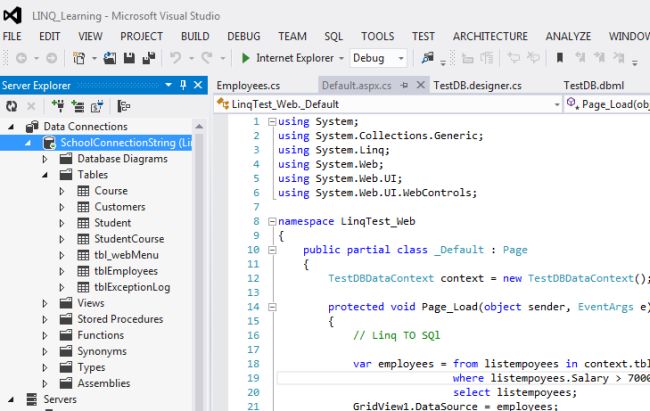Open the Undo history dropdown arrow
Image resolution: width=650 pixels, height=411 pixels.
tap(192, 58)
